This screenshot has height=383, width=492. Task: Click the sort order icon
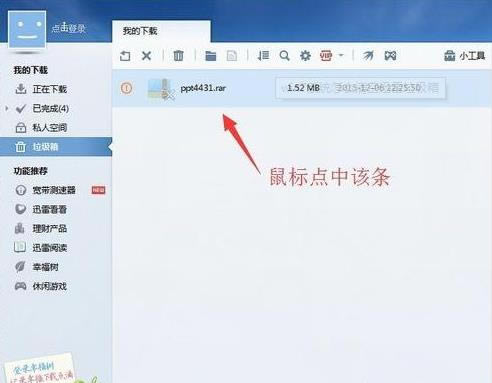[x=263, y=55]
